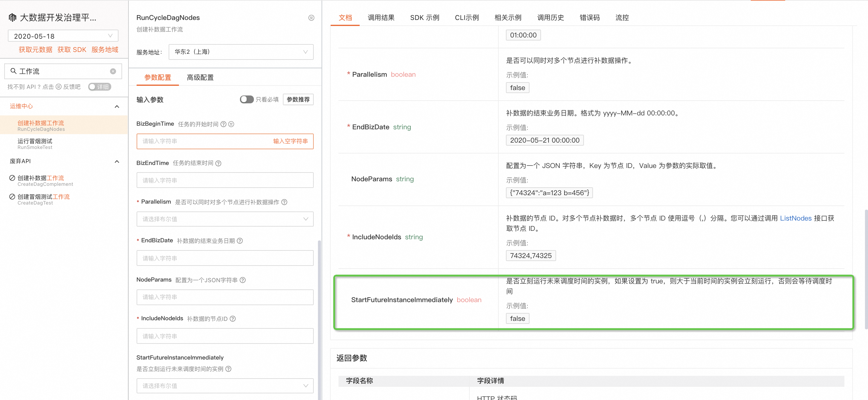
Task: Toggle the 只看必填 switch
Action: point(246,99)
